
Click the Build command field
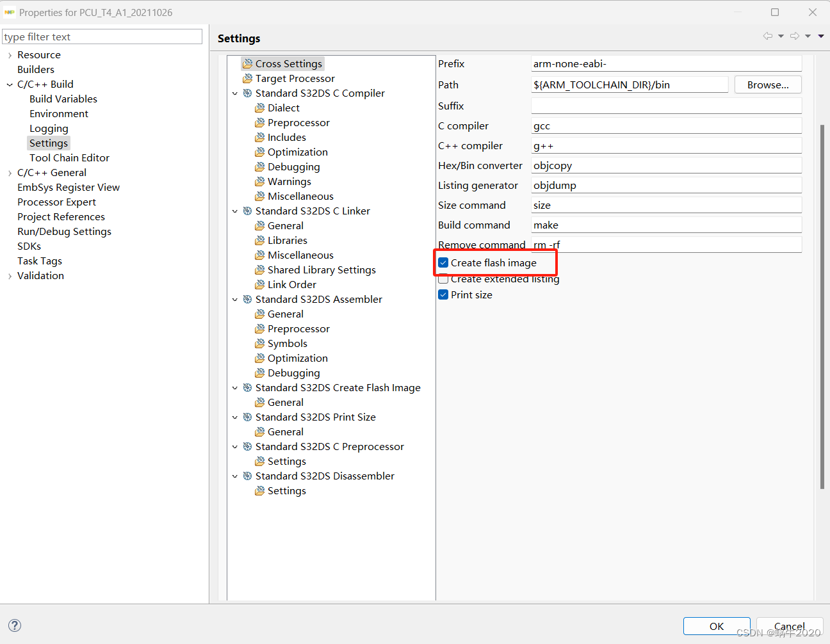click(x=666, y=225)
